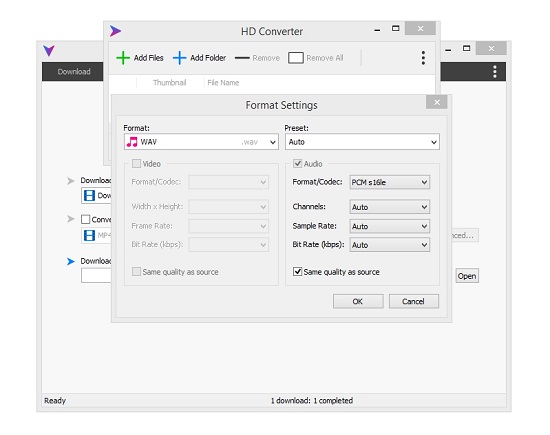The height and width of the screenshot is (435, 550).
Task: Click the green Add Files plus icon
Action: (123, 58)
